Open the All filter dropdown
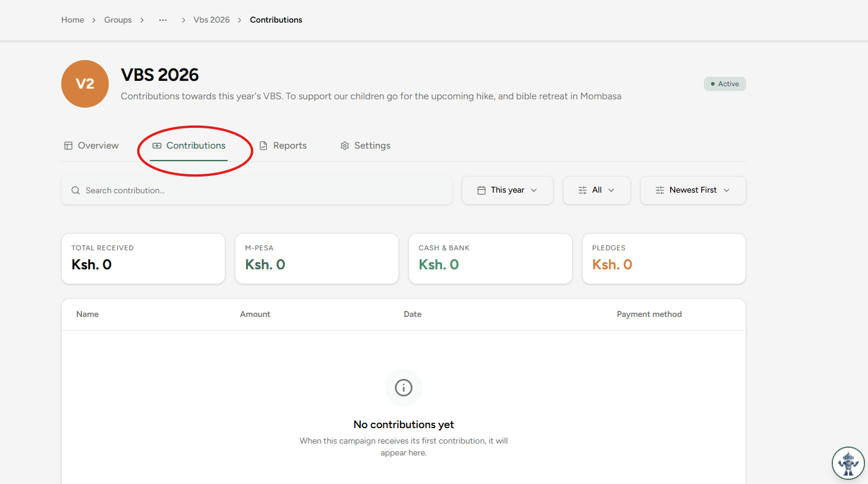868x484 pixels. pyautogui.click(x=597, y=190)
